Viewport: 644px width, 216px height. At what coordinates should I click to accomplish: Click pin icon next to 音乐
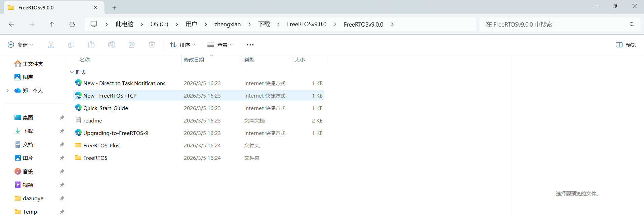click(62, 171)
